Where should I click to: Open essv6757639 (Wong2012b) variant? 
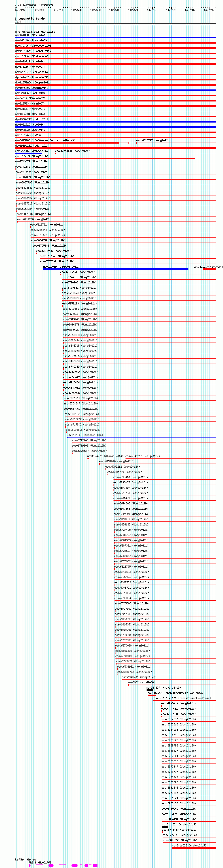(x=57, y=262)
